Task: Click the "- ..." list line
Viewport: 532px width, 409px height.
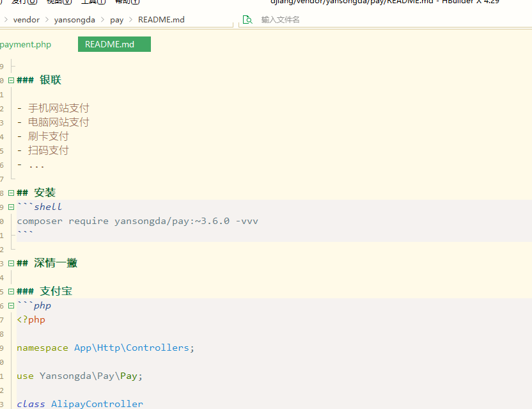Action: 31,165
